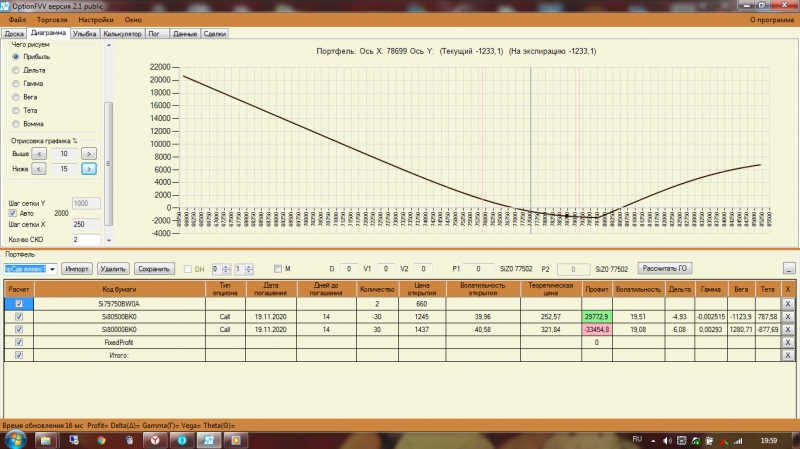Click the Импорт button
800x449 pixels.
(77, 269)
